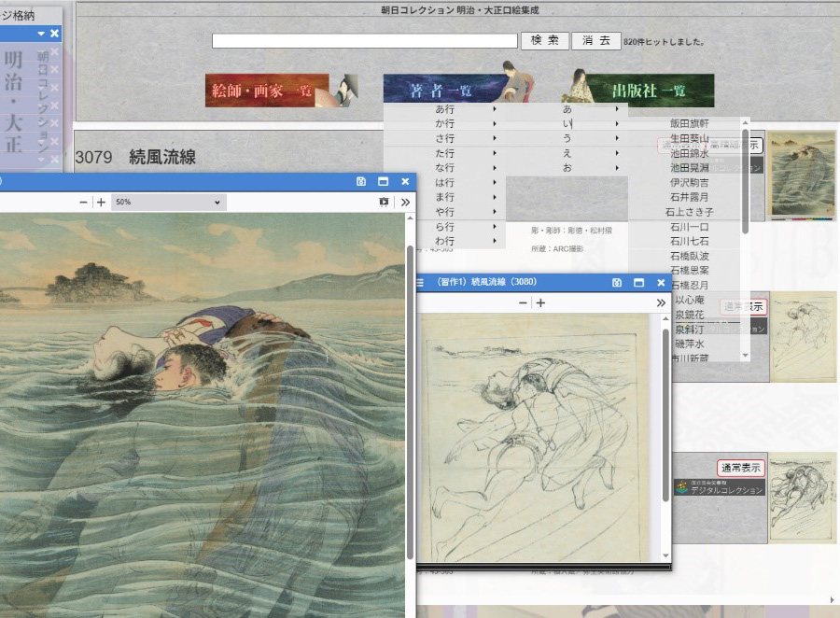The height and width of the screenshot is (618, 840).
Task: Open the 絵師・画家一覧 artist list banner
Action: (267, 90)
